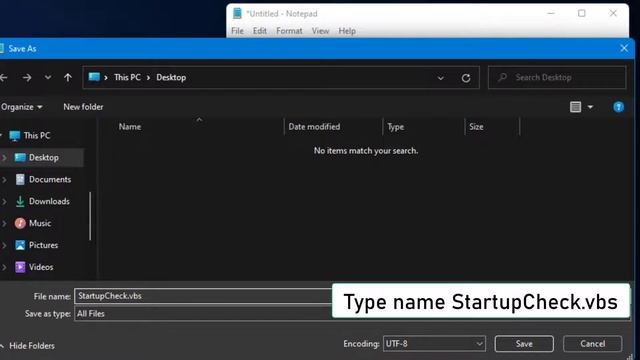Open Notepad's View menu

(320, 31)
